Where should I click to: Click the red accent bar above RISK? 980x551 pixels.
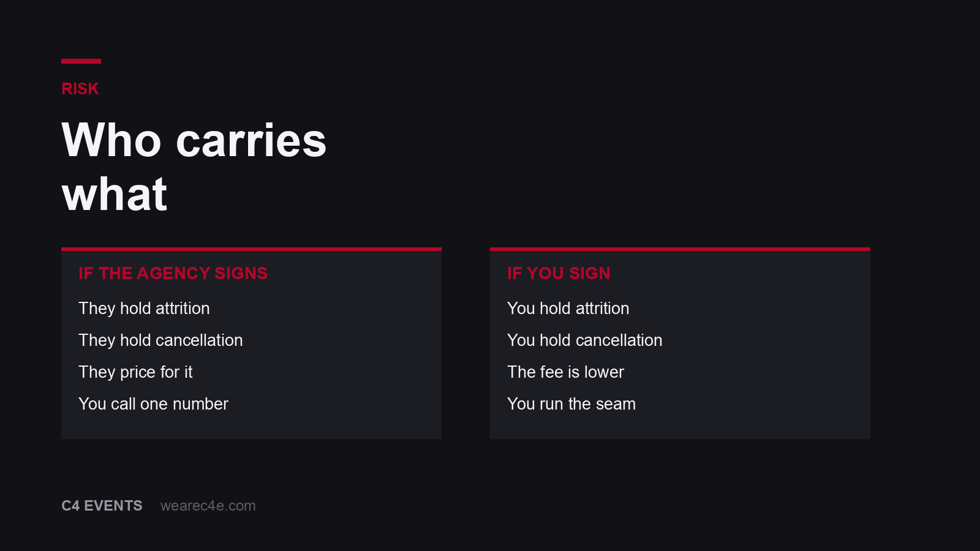(x=81, y=61)
